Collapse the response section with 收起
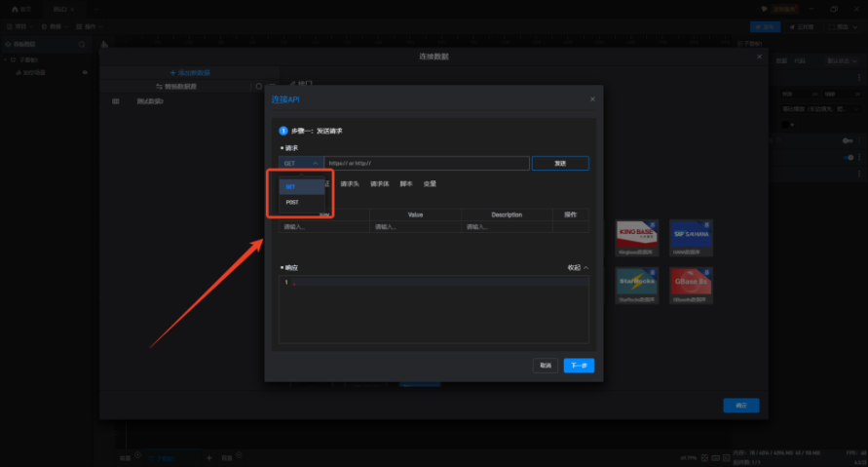Screen dimensions: 868x467 coord(579,267)
